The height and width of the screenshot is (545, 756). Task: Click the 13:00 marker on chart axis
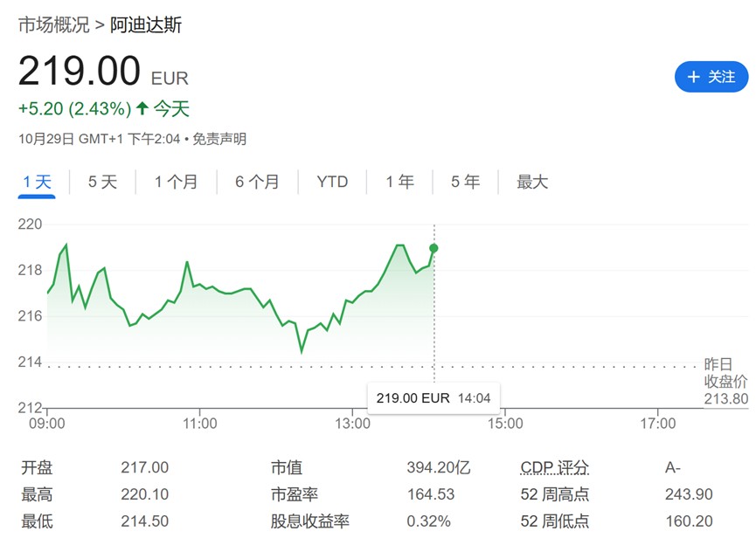pos(352,424)
